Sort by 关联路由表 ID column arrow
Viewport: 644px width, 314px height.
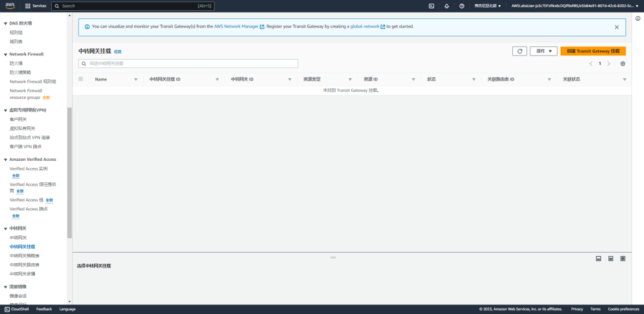(x=549, y=80)
